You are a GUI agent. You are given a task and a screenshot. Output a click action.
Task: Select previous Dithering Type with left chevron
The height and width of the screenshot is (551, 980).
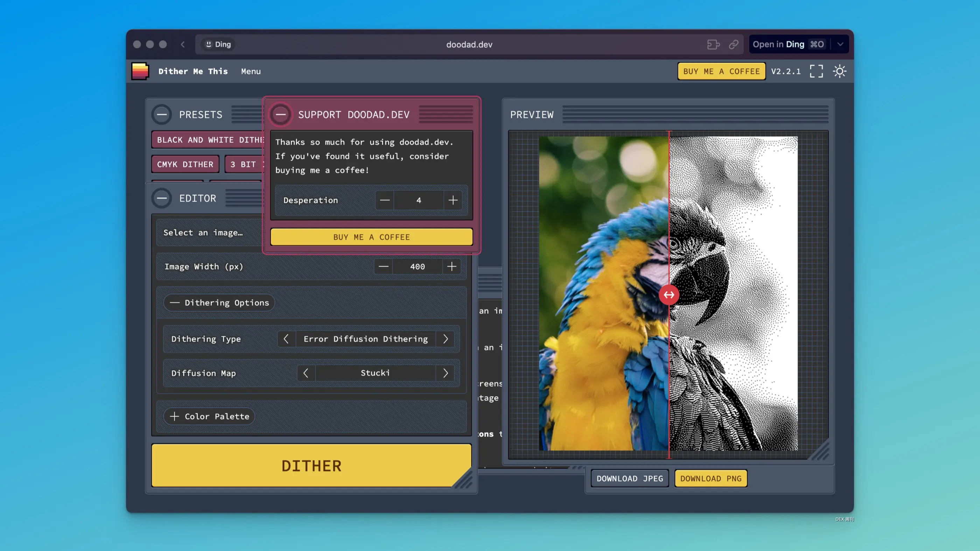point(286,339)
